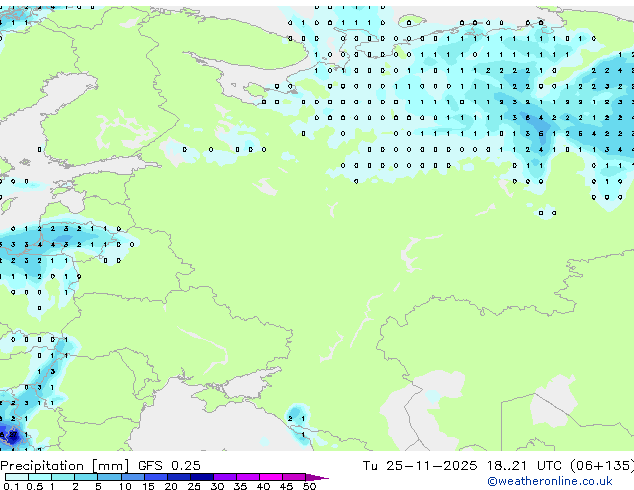Viewport: 634px width, 490px height.
Task: Click the '27' precipitation value on map
Action: point(13,435)
